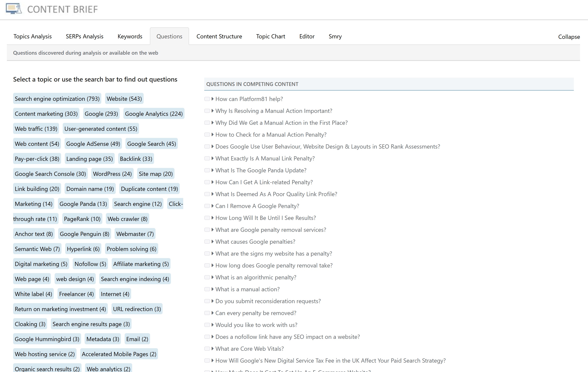Select the Google Panda (13) tag

[83, 204]
